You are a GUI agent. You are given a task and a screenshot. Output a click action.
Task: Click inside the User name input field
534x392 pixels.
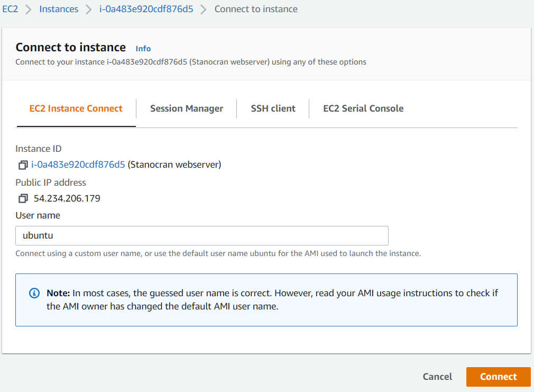point(201,235)
